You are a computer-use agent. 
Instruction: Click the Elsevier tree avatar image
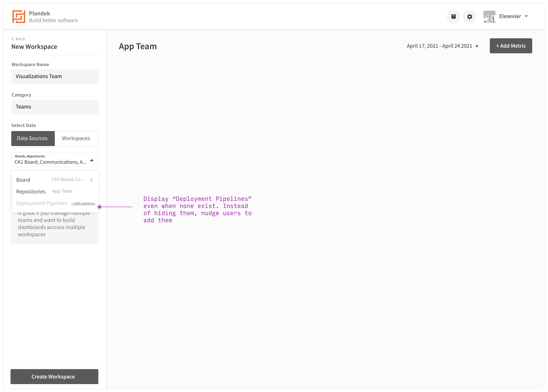(489, 17)
